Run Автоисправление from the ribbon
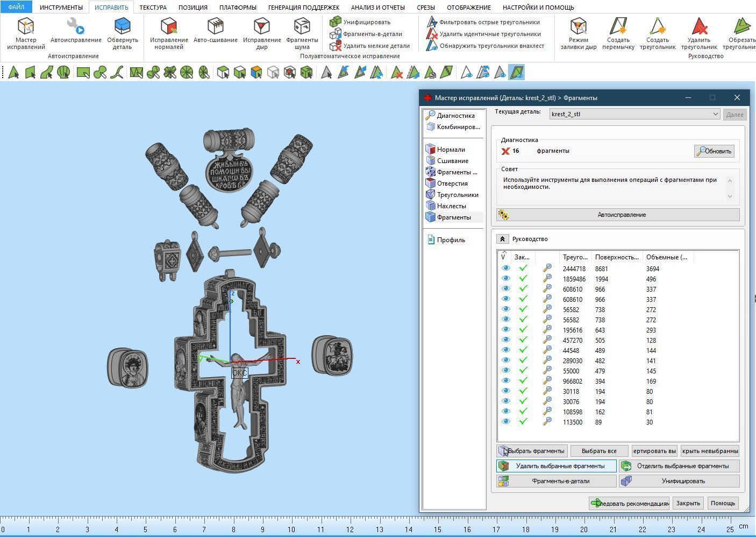 76,30
